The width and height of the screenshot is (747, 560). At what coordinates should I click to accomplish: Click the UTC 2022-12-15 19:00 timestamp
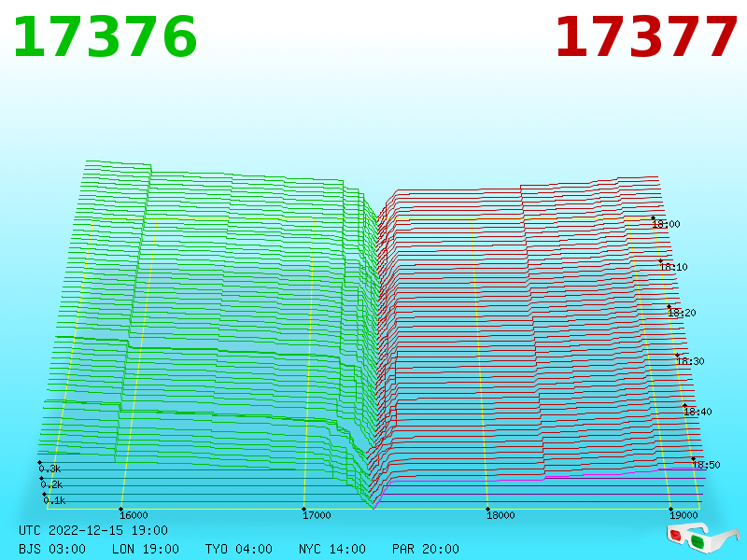click(x=93, y=530)
